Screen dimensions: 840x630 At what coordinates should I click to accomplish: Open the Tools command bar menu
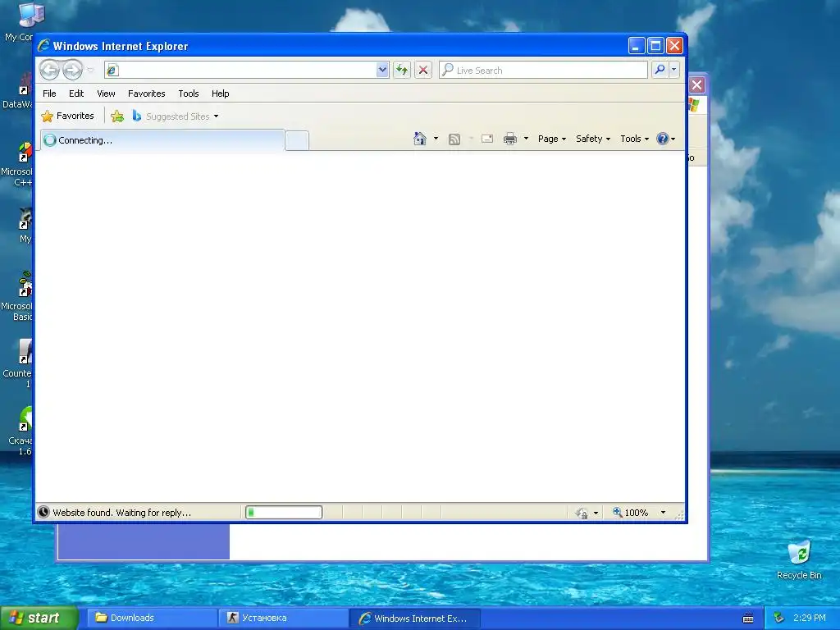pyautogui.click(x=634, y=139)
